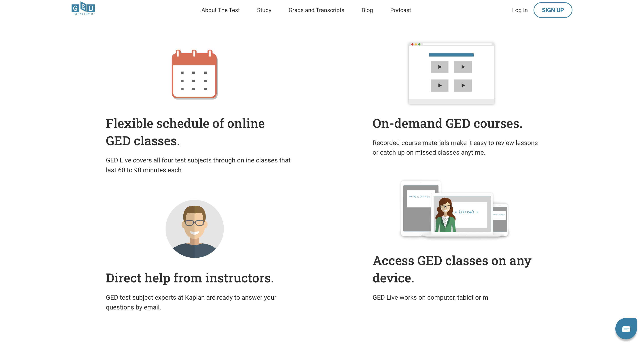Expand the Podcast navigation dropdown
The width and height of the screenshot is (644, 347).
pyautogui.click(x=400, y=10)
